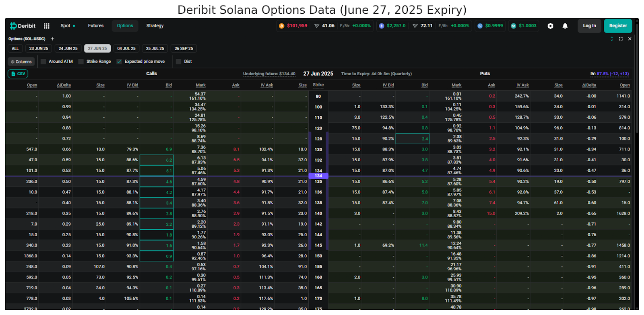Viewport: 644px width, 315px height.
Task: Enter fullscreen mode for options panel
Action: click(621, 39)
